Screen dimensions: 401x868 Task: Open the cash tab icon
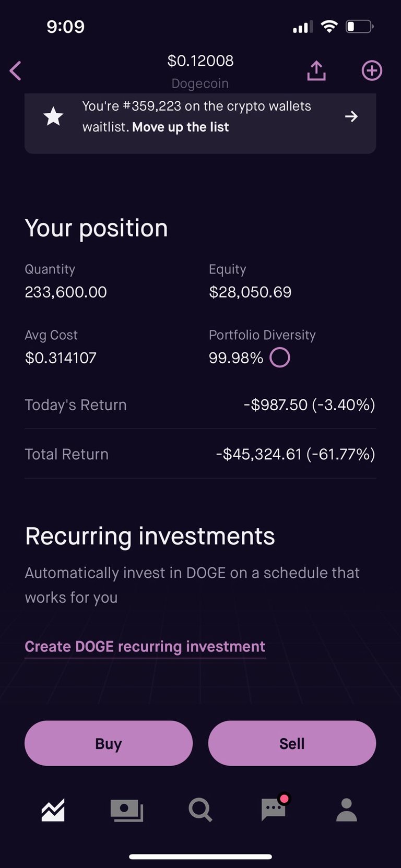pos(127,811)
